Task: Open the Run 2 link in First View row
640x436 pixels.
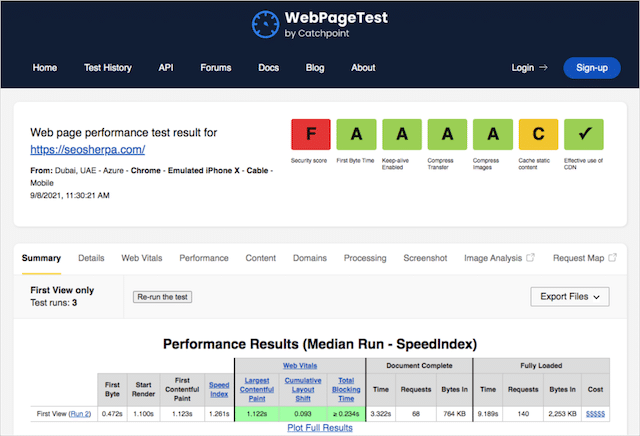Action: 80,414
